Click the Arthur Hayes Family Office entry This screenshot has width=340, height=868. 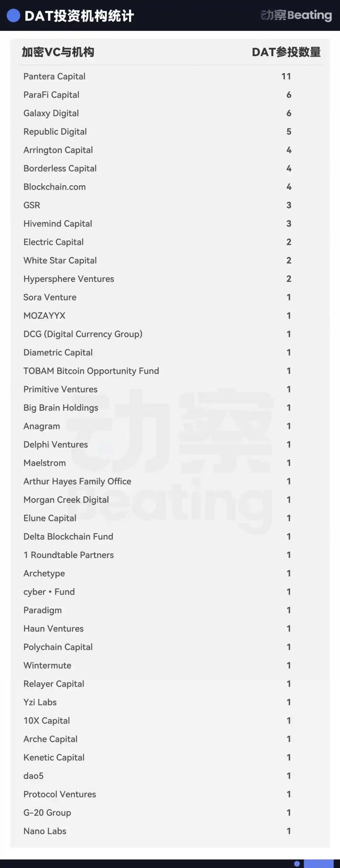tap(77, 482)
